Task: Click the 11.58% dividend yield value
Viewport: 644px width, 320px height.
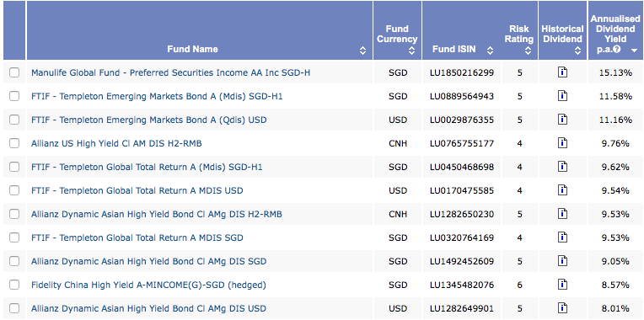Action: [614, 96]
